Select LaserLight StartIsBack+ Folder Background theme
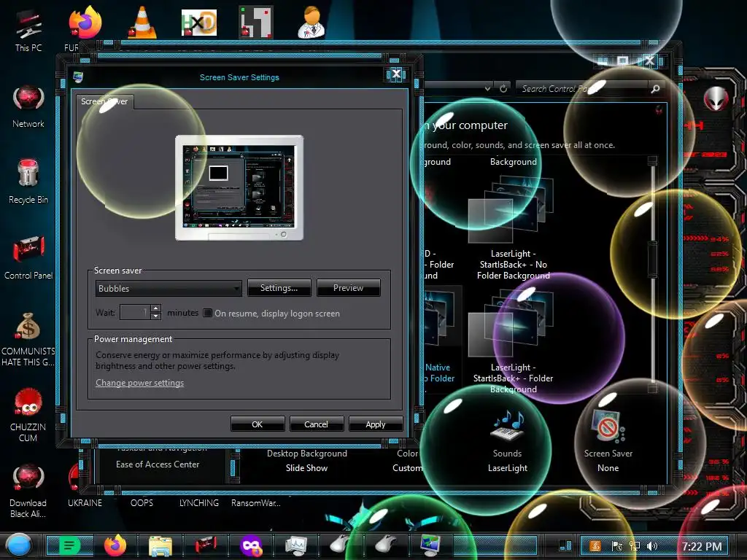This screenshot has width=747, height=560. [x=513, y=341]
